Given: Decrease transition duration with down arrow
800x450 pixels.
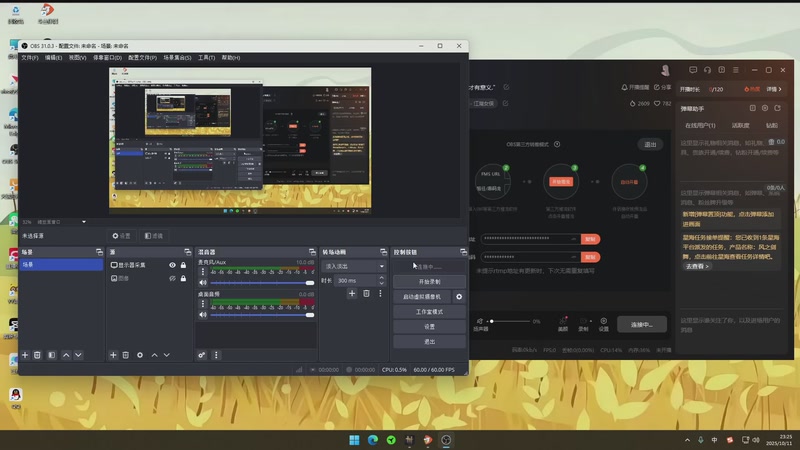Looking at the screenshot, I should coord(382,283).
